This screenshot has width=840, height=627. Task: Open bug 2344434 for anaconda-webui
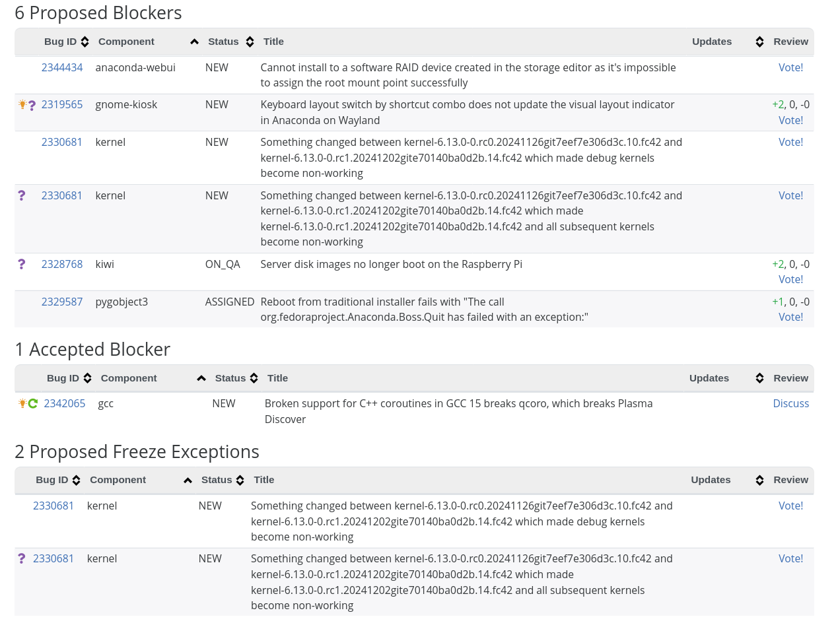click(62, 67)
